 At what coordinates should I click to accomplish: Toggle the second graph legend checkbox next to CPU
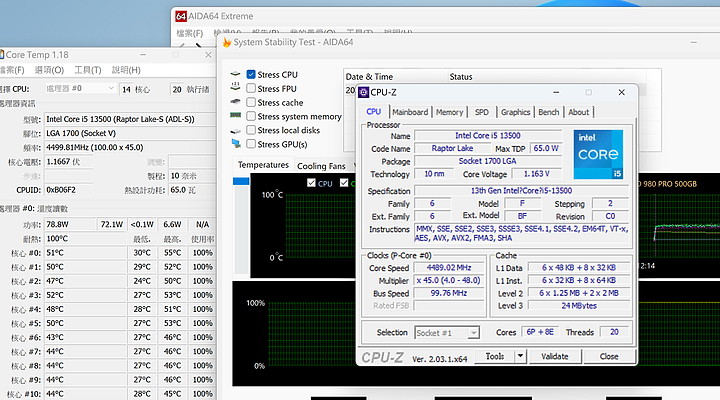coord(344,183)
